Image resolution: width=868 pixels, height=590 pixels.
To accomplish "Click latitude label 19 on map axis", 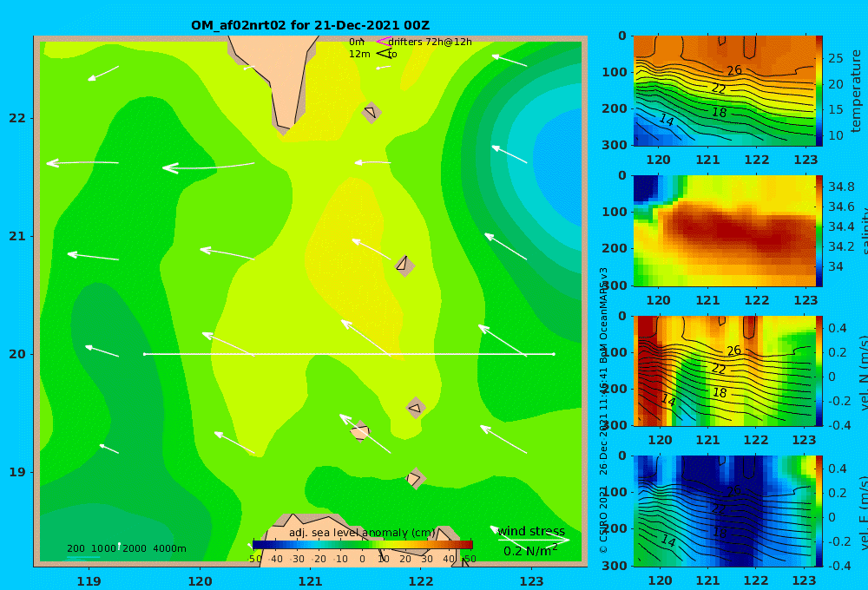I will [17, 472].
